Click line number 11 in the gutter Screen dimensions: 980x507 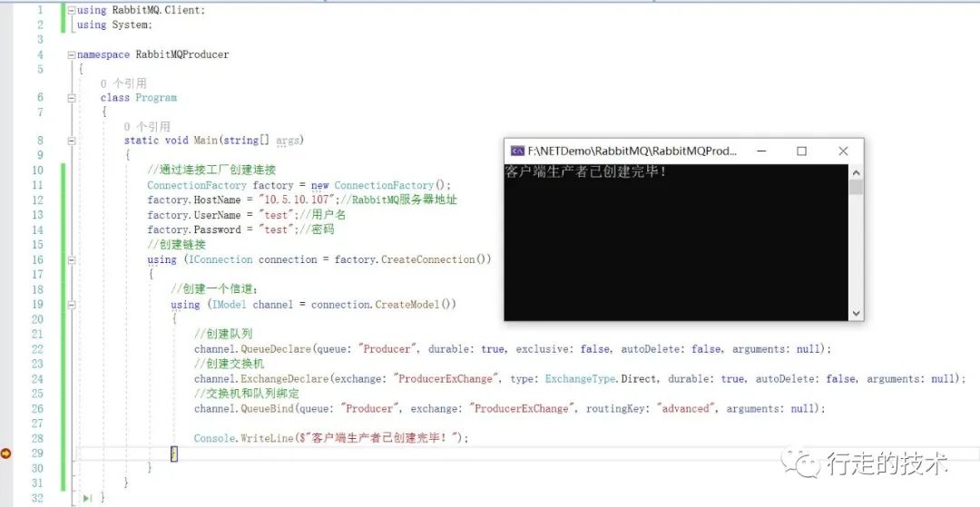(x=37, y=185)
